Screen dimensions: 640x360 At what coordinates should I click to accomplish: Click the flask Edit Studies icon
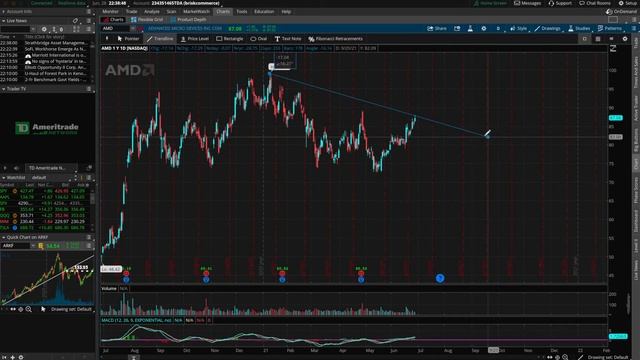coord(470,29)
